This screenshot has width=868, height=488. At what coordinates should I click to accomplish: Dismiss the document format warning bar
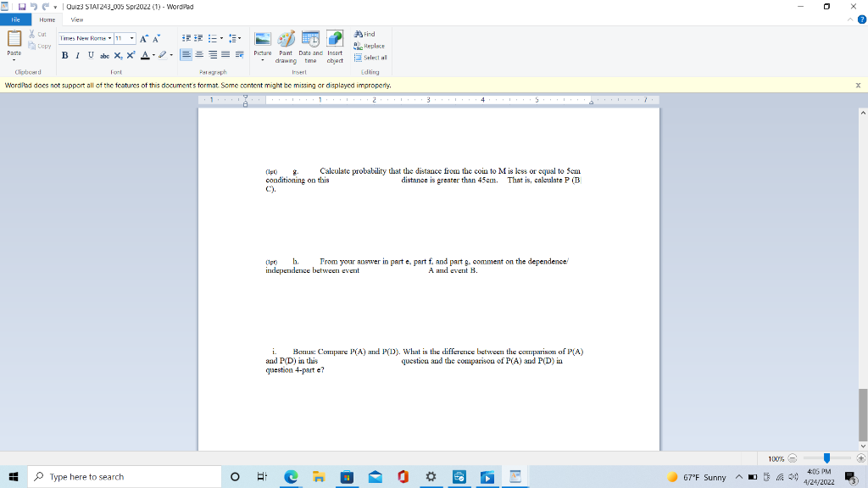tap(857, 85)
